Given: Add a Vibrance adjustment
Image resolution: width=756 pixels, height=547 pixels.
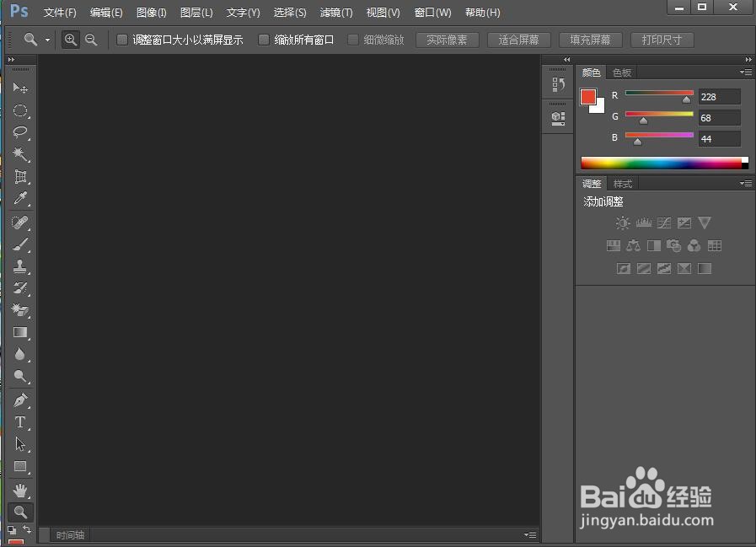Looking at the screenshot, I should 705,223.
